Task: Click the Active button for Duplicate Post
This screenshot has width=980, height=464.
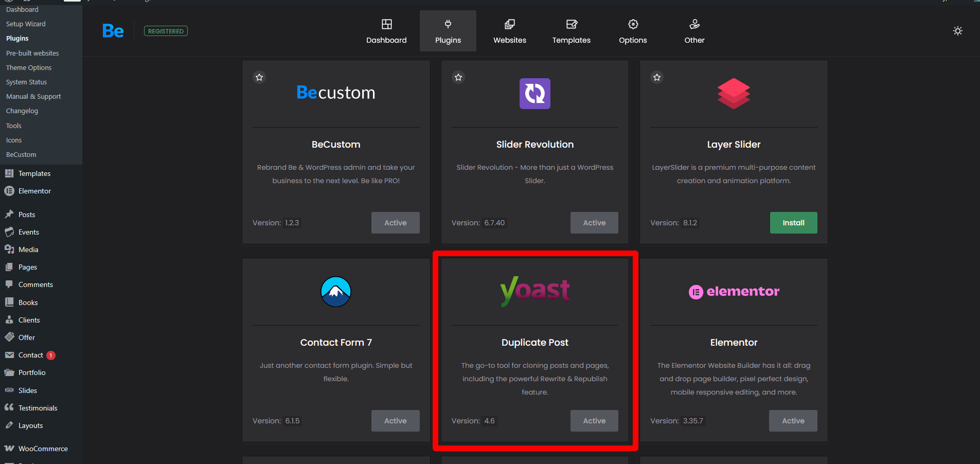Action: pos(594,421)
